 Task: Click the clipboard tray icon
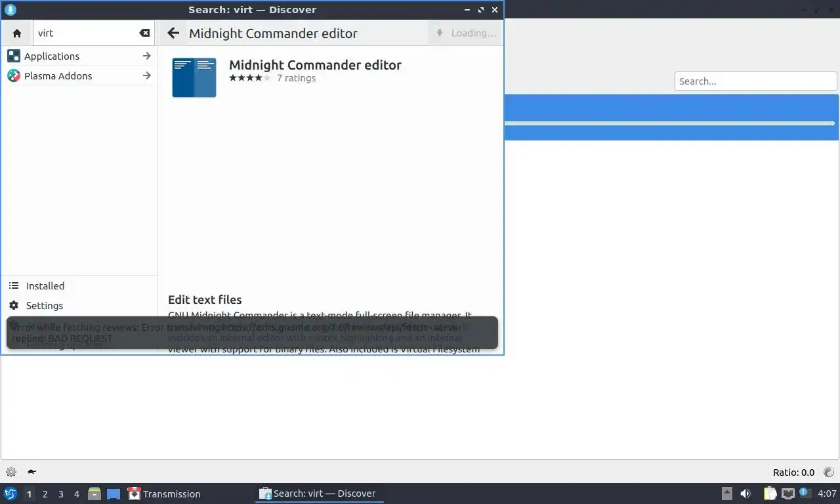coord(770,493)
